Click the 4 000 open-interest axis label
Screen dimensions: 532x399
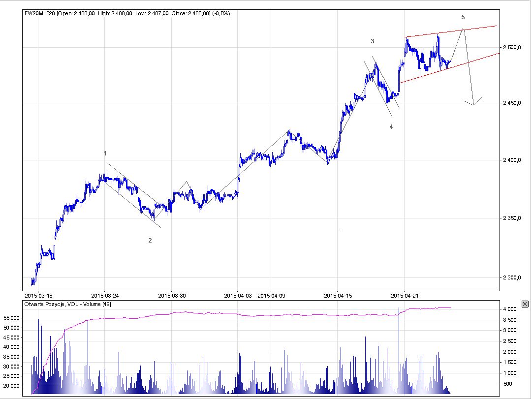[x=510, y=309]
